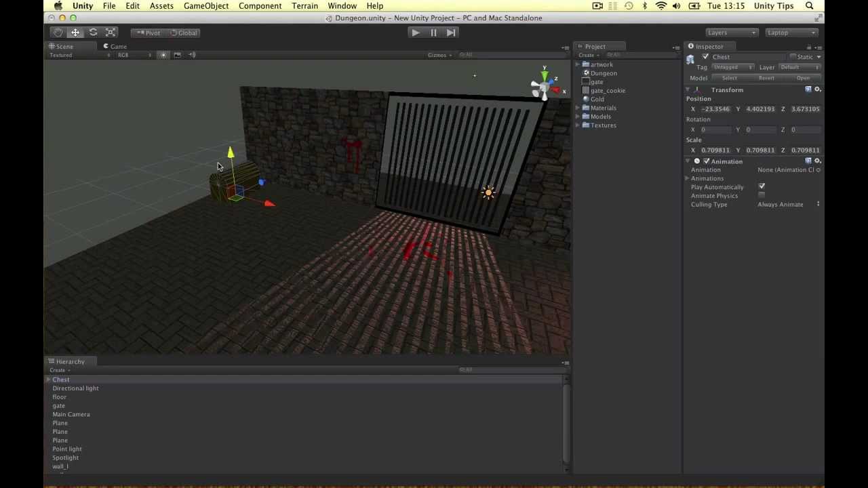Expand the Models folder arrow
Viewport: 868px width, 488px height.
(x=578, y=117)
